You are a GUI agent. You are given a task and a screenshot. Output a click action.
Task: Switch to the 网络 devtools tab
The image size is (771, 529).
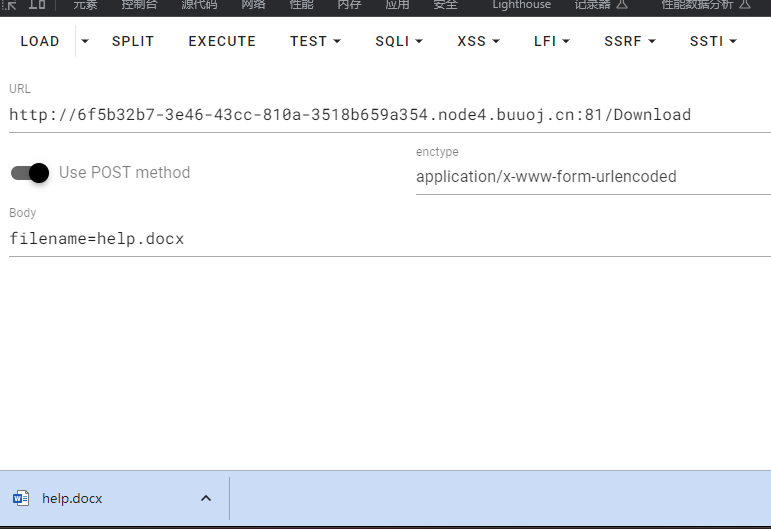(253, 5)
